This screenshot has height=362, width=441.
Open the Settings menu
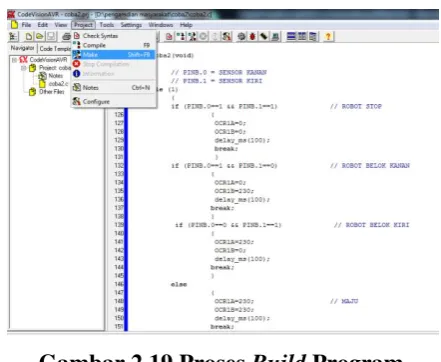coord(131,25)
